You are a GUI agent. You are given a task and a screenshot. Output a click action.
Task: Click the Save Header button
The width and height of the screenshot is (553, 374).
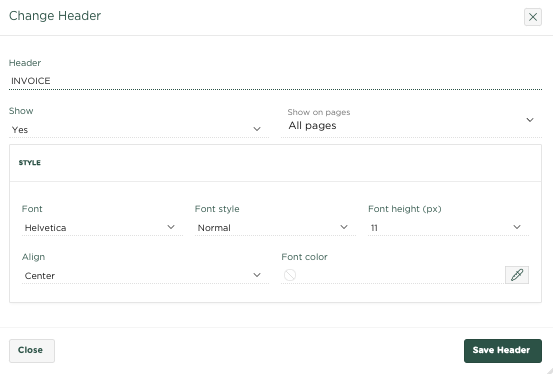click(503, 351)
